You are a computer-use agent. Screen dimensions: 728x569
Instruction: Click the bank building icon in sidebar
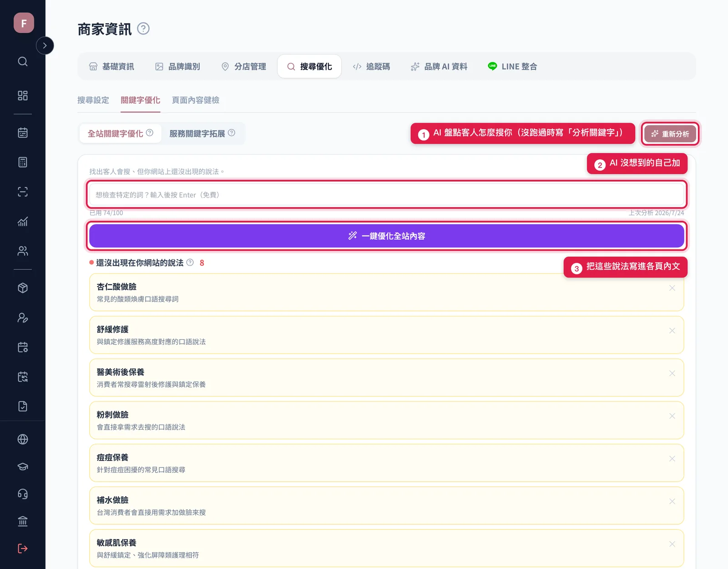[23, 521]
